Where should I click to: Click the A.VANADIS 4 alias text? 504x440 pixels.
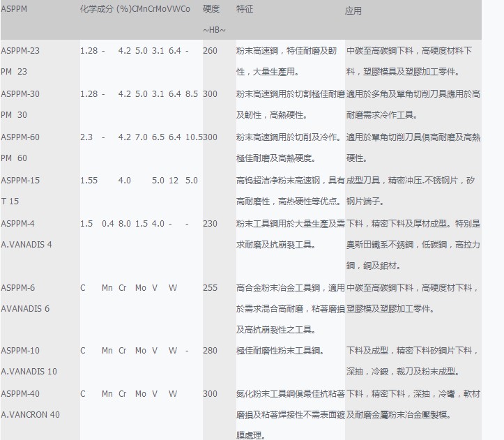(x=26, y=245)
